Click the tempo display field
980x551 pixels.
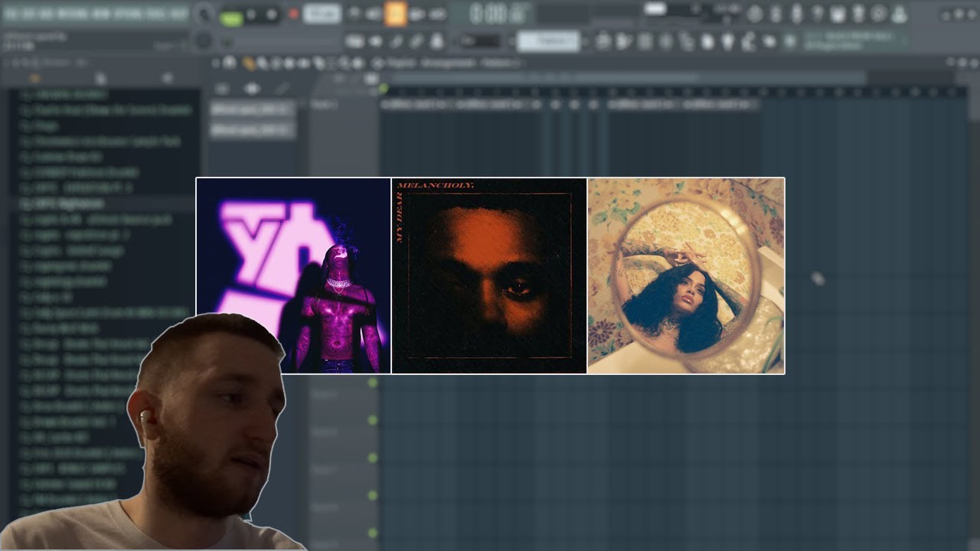click(x=322, y=14)
